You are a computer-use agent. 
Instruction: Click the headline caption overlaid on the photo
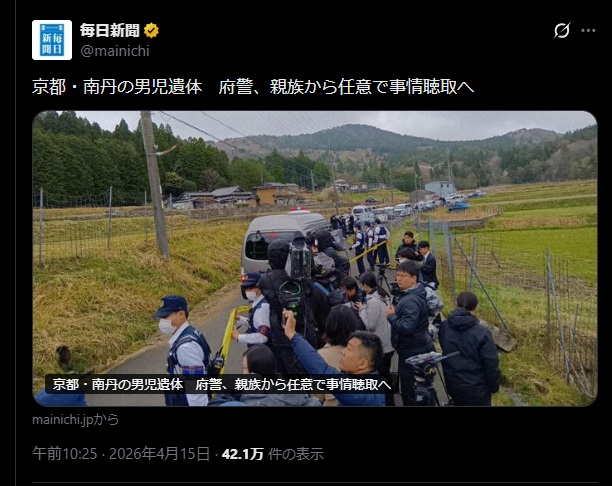click(x=222, y=385)
